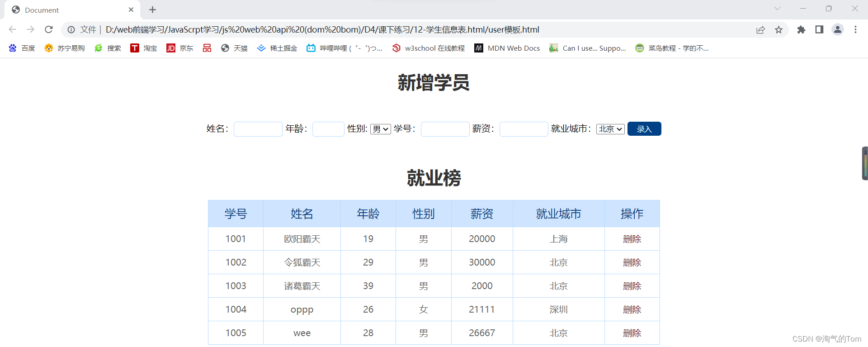Delete student 1002 令狐霸天
Viewport: 868px width, 347px height.
pyautogui.click(x=632, y=262)
